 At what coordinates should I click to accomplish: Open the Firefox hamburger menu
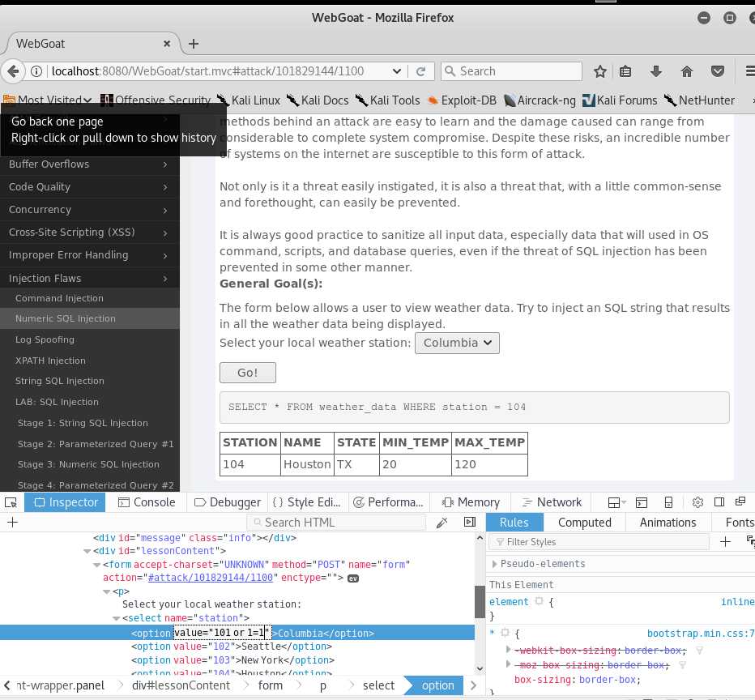(x=749, y=71)
